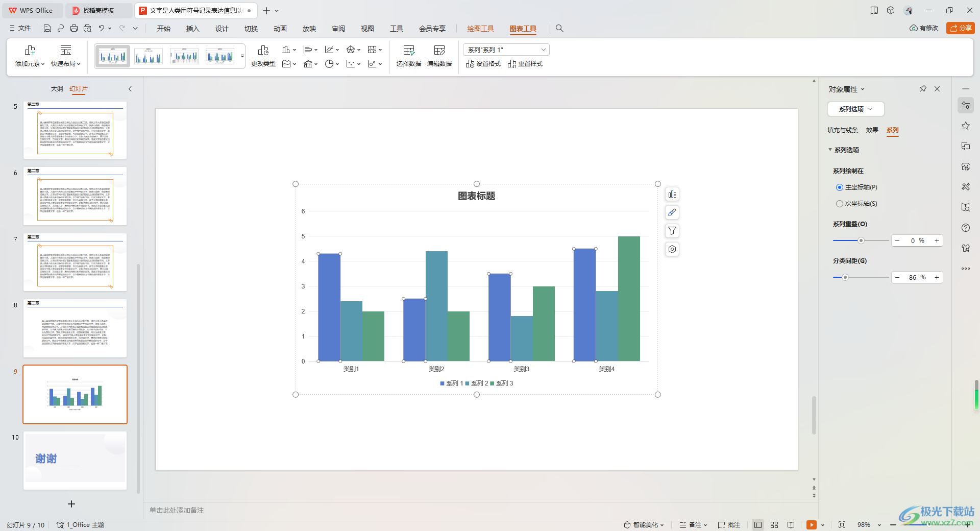The image size is (980, 531).
Task: Click Comments (批注) in status bar
Action: [729, 525]
